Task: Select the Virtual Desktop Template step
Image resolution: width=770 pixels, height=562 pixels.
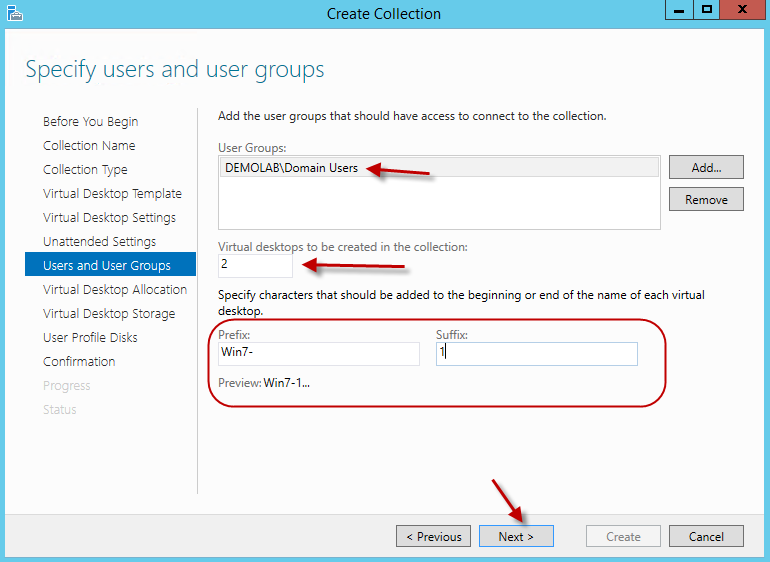Action: click(112, 193)
